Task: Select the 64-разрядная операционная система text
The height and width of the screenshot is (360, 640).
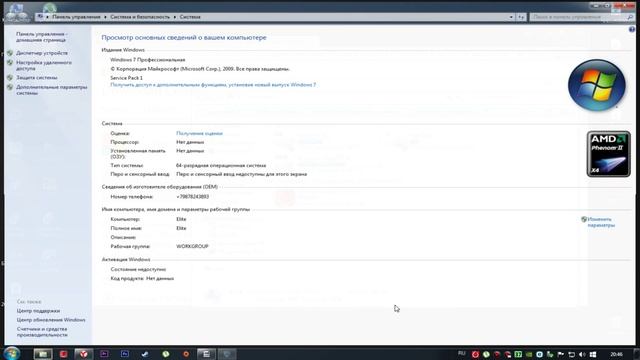Action: point(221,165)
